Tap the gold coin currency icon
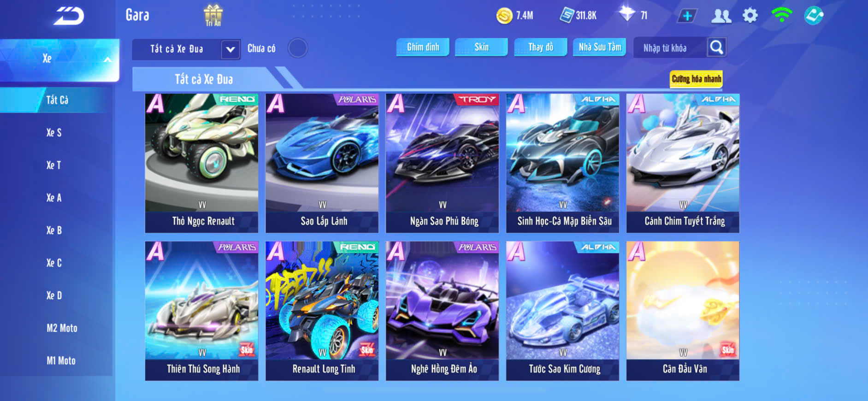Image resolution: width=868 pixels, height=401 pixels. tap(504, 16)
